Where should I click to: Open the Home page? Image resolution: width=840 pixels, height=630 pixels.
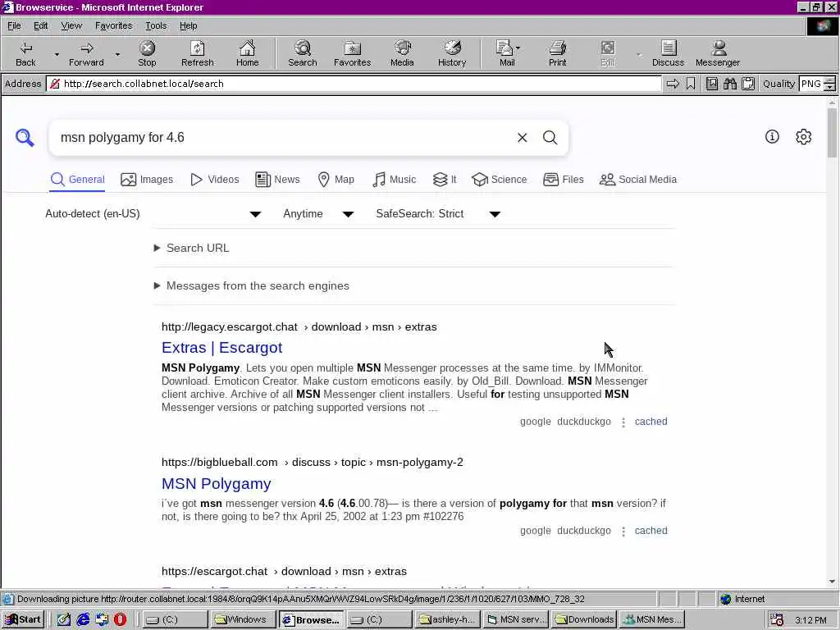[247, 53]
